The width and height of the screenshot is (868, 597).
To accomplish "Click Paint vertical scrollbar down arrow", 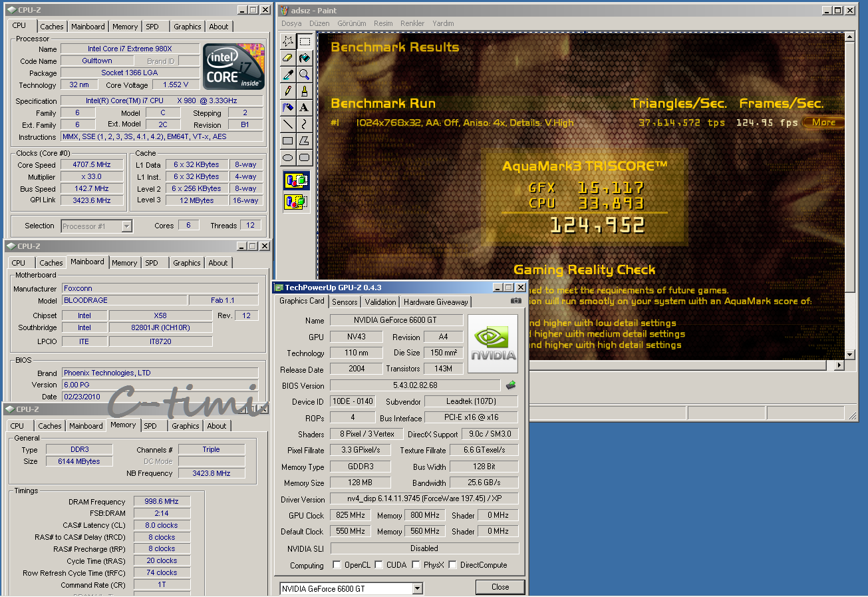I will tap(849, 355).
